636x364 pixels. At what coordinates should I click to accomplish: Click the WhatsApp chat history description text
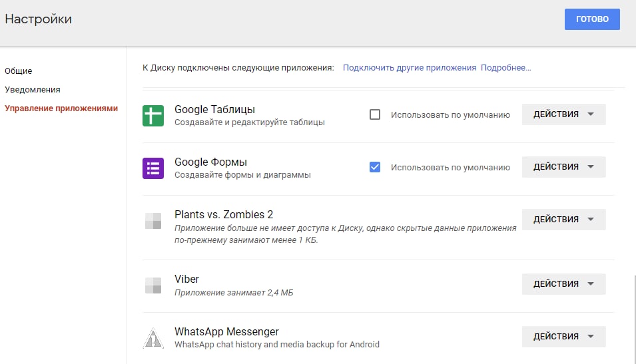point(277,345)
